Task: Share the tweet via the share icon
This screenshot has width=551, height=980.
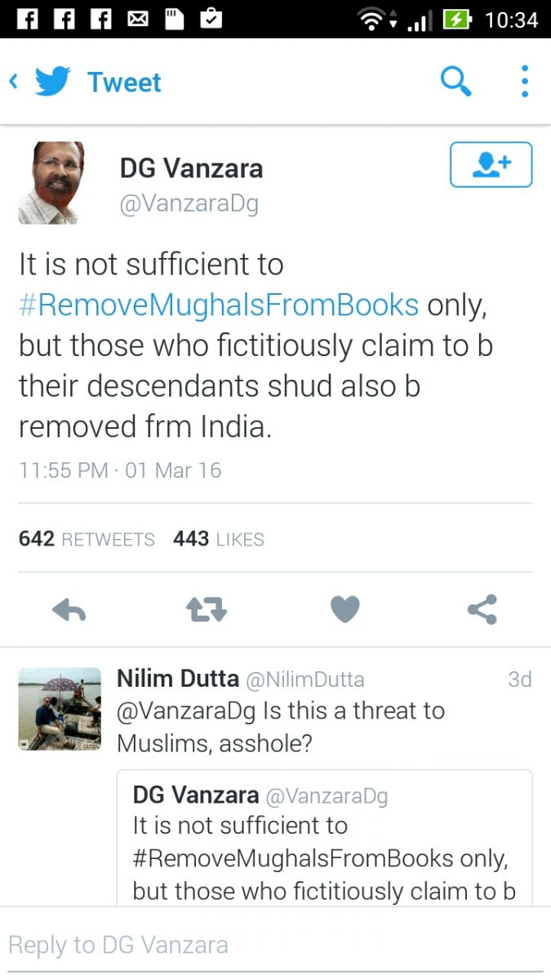Action: click(482, 609)
